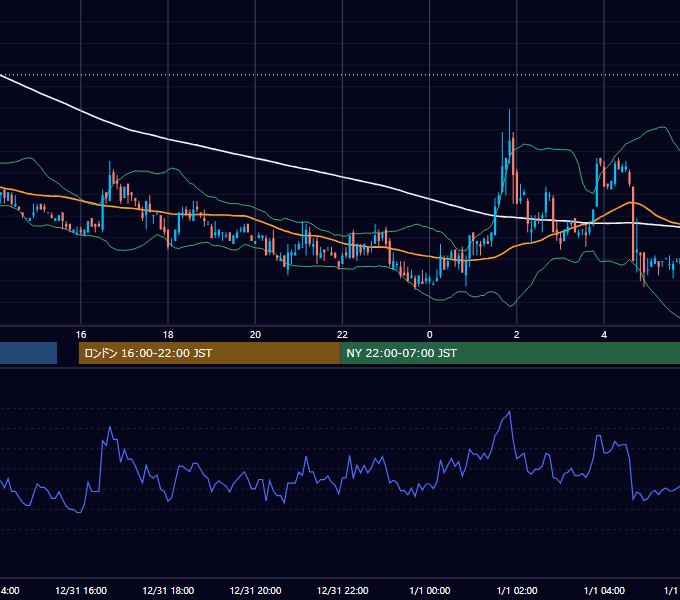Click the NY 22:00-07:00 JST session bar
This screenshot has height=600, width=680.
click(x=510, y=353)
